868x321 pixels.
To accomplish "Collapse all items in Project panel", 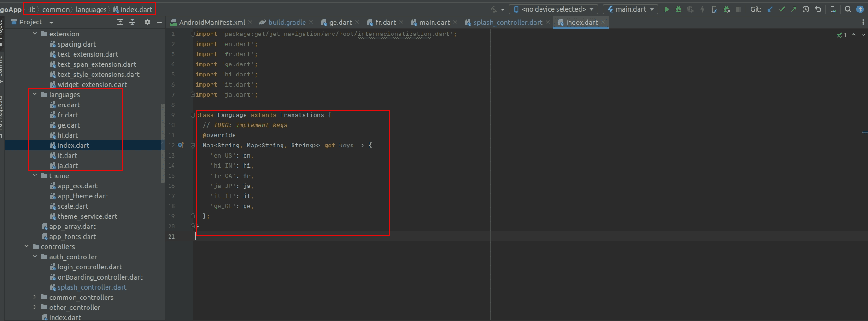I will (132, 22).
